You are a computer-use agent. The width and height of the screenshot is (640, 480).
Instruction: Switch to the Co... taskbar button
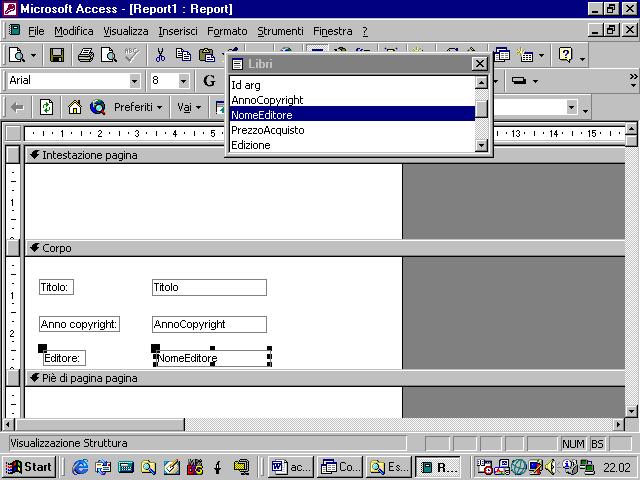tap(340, 467)
